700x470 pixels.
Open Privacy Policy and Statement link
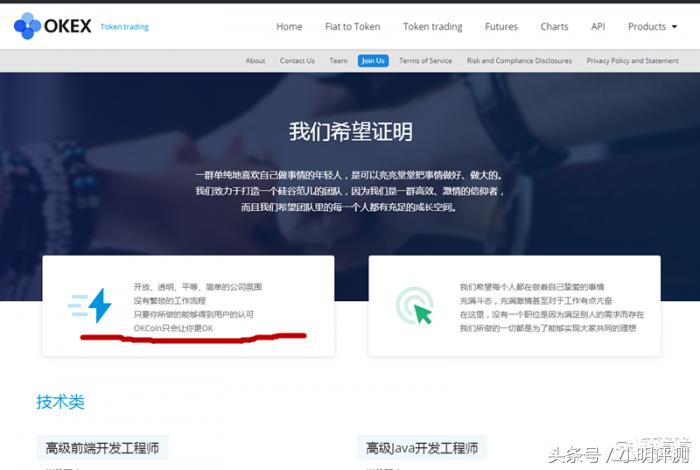(633, 61)
